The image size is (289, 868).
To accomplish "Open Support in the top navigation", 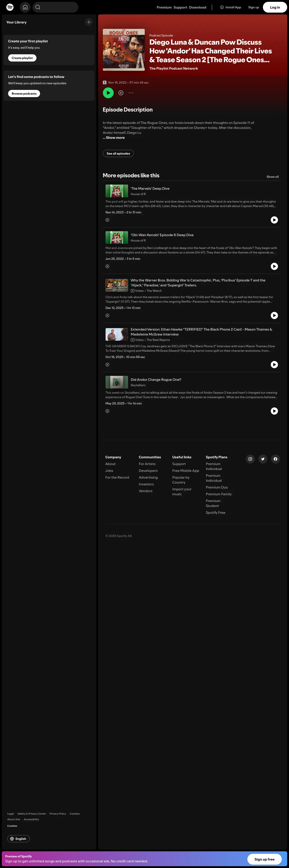I will tap(180, 7).
